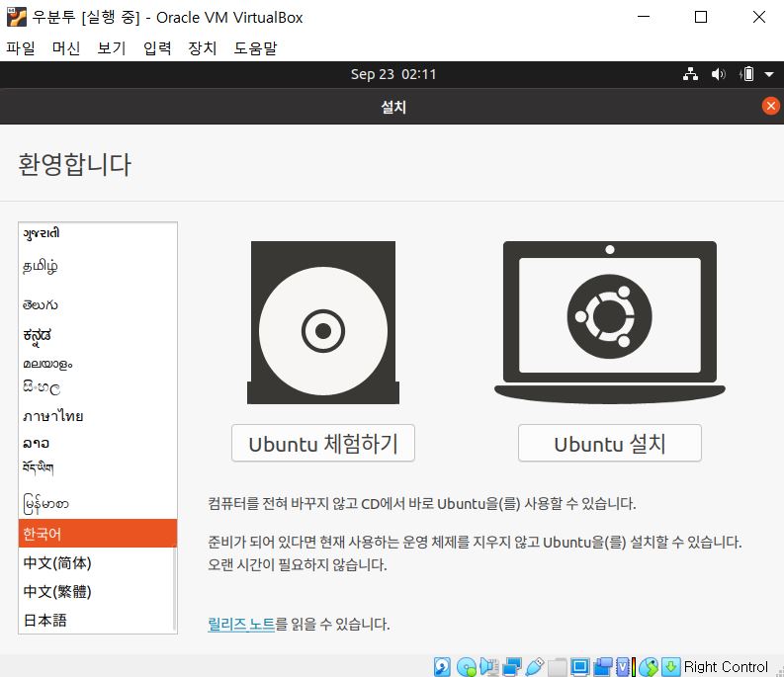The width and height of the screenshot is (784, 677).
Task: Click the Ubuntu battery indicator icon
Action: coord(746,74)
